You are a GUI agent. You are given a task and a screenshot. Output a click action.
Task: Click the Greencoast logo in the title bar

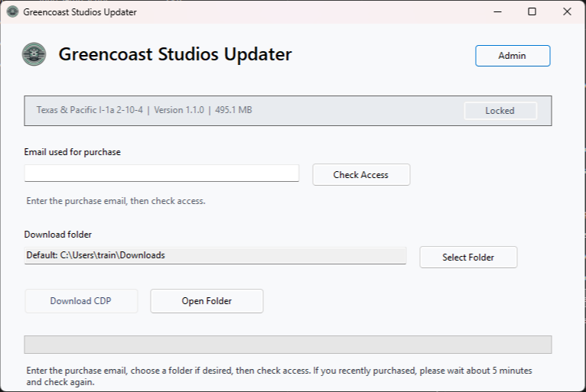pos(13,11)
